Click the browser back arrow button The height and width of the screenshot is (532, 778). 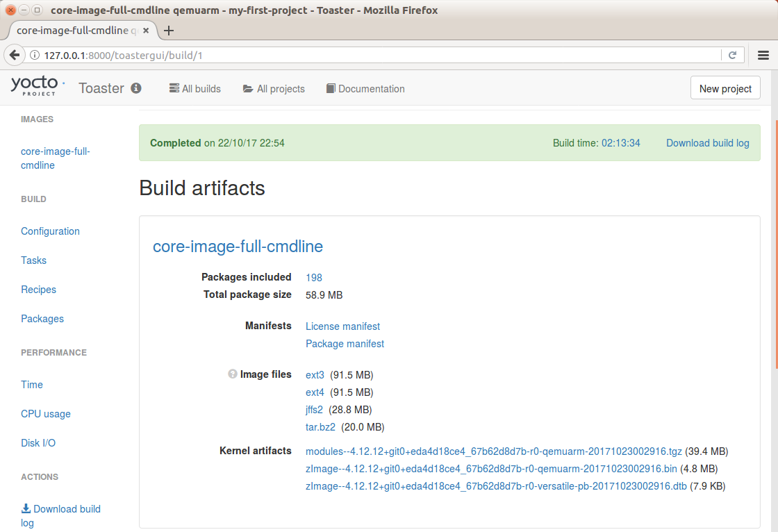click(15, 55)
